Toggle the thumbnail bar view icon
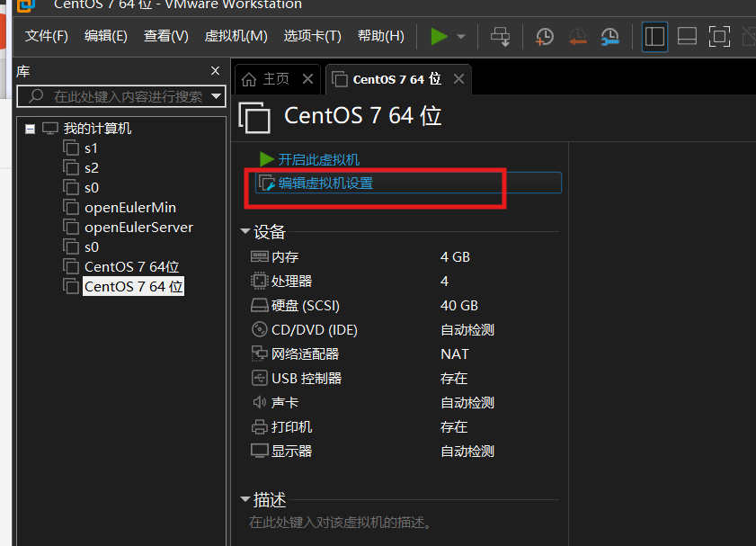This screenshot has height=546, width=756. pyautogui.click(x=687, y=37)
